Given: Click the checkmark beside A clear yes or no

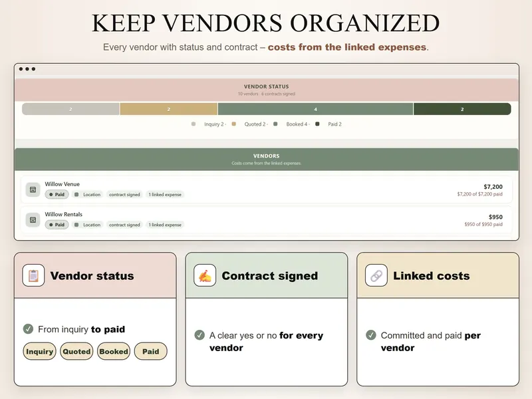Looking at the screenshot, I should (x=199, y=335).
